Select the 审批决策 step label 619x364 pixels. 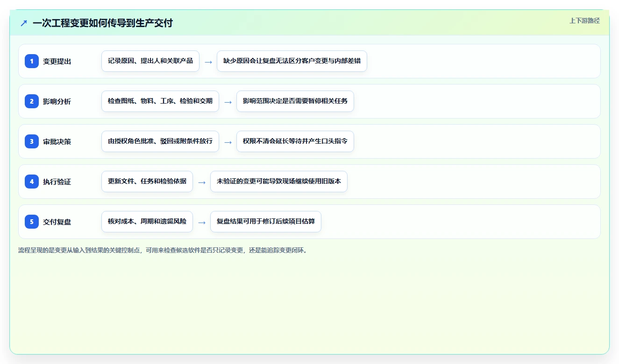coord(57,141)
